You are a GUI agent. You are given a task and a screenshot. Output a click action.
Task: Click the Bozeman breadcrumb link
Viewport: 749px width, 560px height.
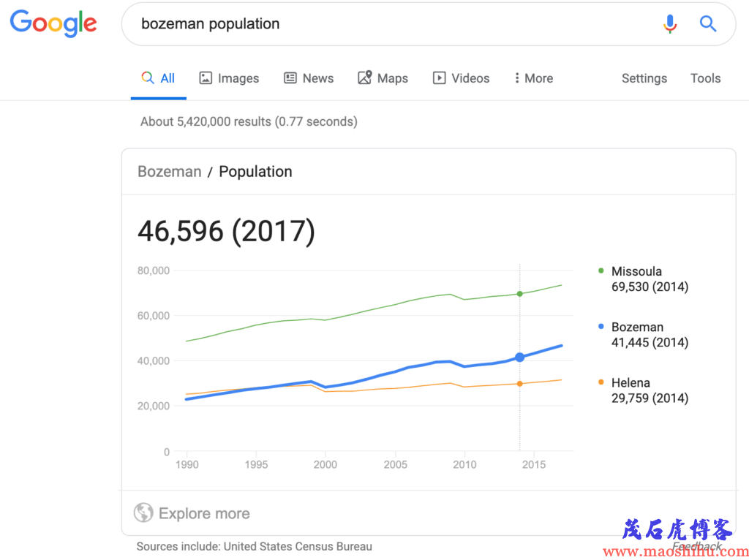[x=170, y=171]
